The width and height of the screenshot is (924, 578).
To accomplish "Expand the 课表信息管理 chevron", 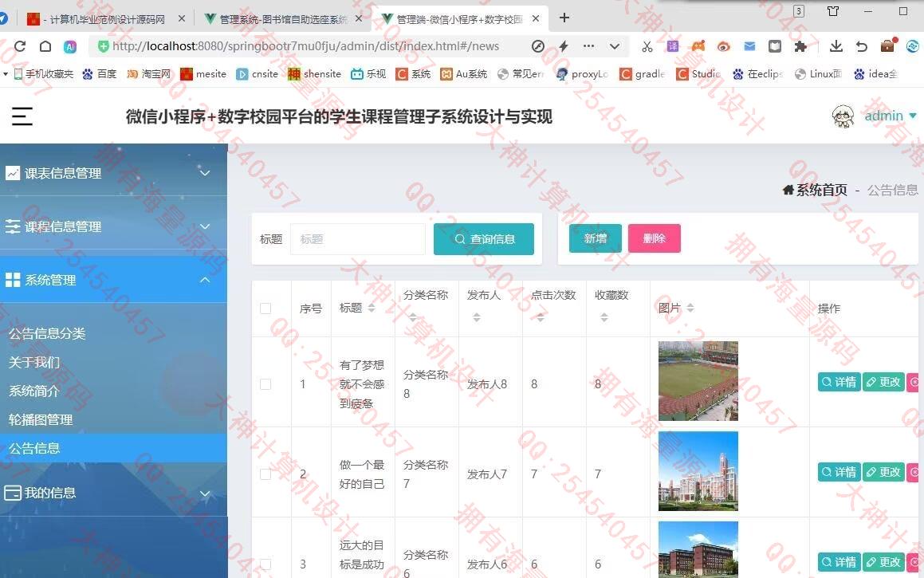I will 204,173.
